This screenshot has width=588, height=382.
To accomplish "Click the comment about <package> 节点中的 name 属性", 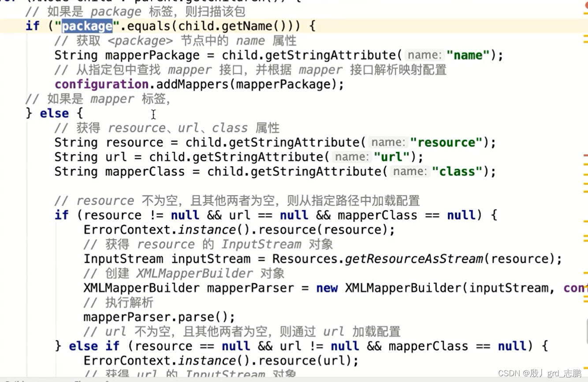I will coord(175,41).
